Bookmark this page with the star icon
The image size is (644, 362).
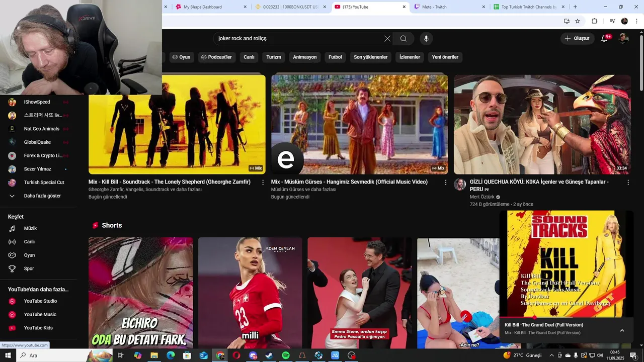pos(578,21)
